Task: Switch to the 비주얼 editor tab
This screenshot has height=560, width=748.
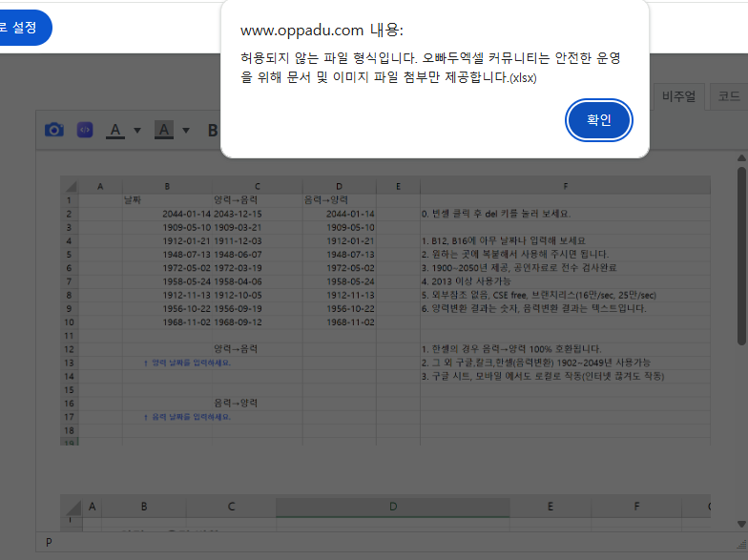Action: pos(680,95)
